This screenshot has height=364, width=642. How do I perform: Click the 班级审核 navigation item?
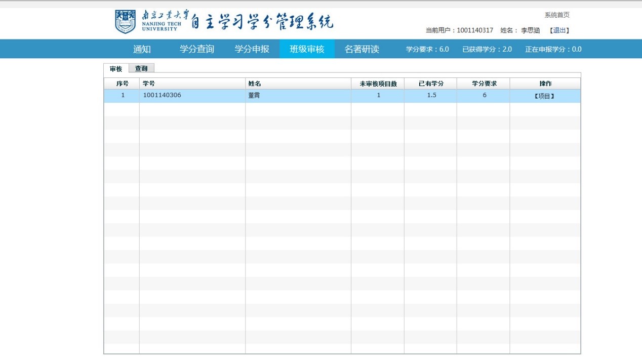(x=307, y=49)
